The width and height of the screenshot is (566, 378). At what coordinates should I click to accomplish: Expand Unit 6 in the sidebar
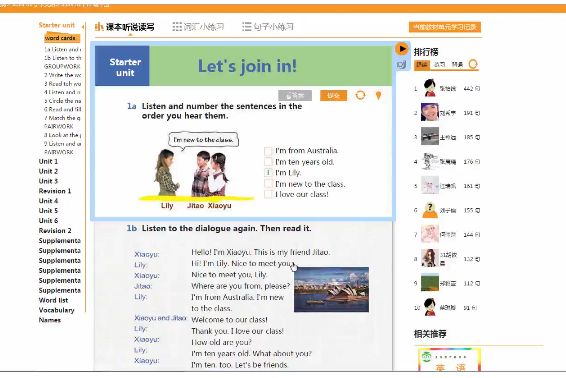[x=48, y=221]
